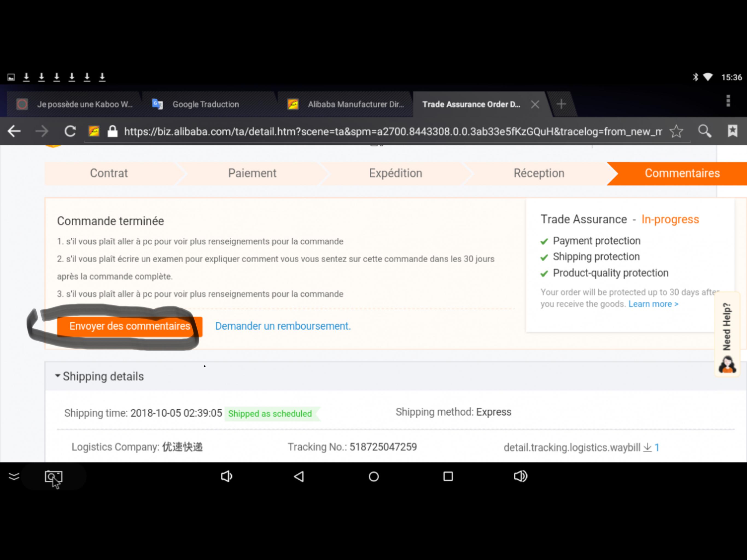Tap the first download notification icon

[x=26, y=77]
